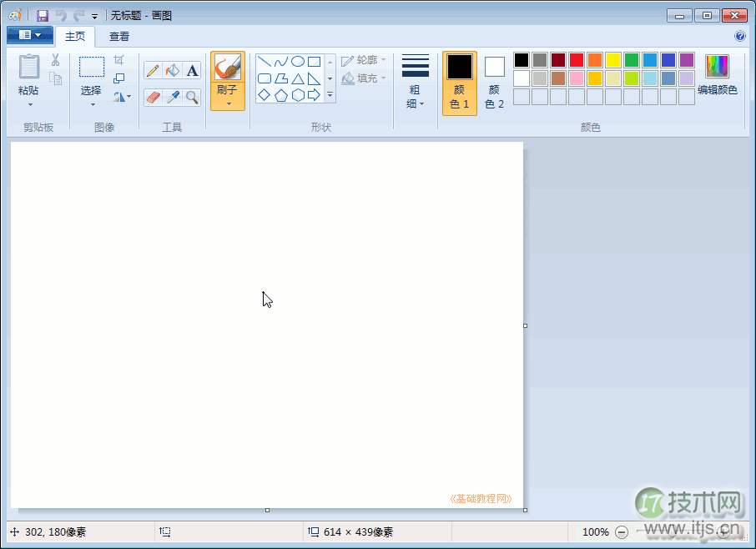The height and width of the screenshot is (549, 756).
Task: Save using the quick access floppy icon
Action: (42, 16)
